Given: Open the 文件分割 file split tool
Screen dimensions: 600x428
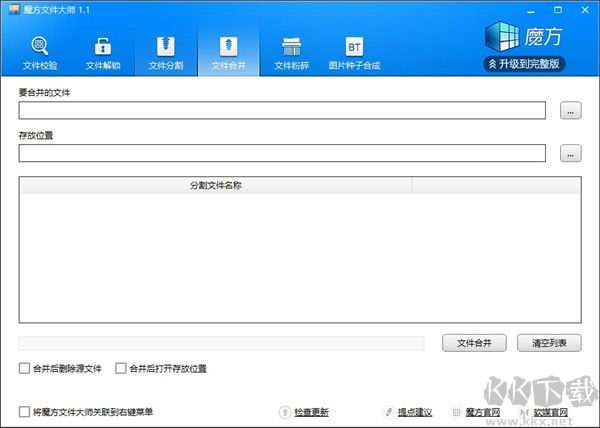Looking at the screenshot, I should (166, 54).
